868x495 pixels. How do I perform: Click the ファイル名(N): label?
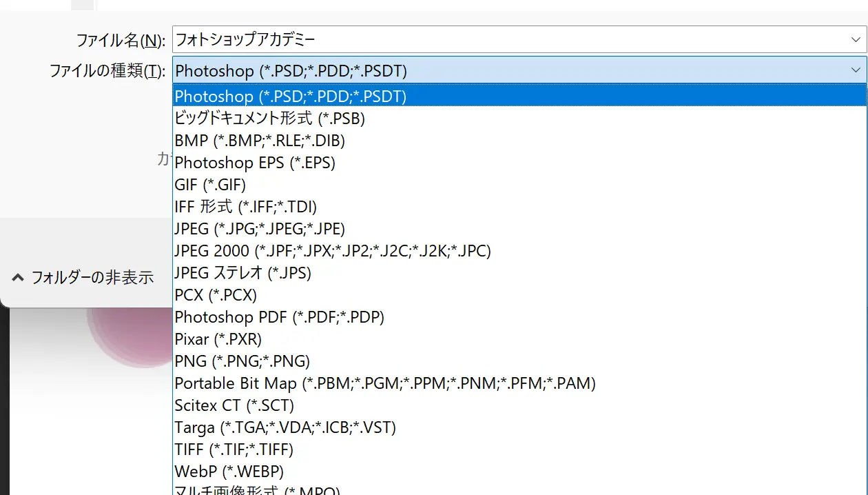click(x=121, y=41)
